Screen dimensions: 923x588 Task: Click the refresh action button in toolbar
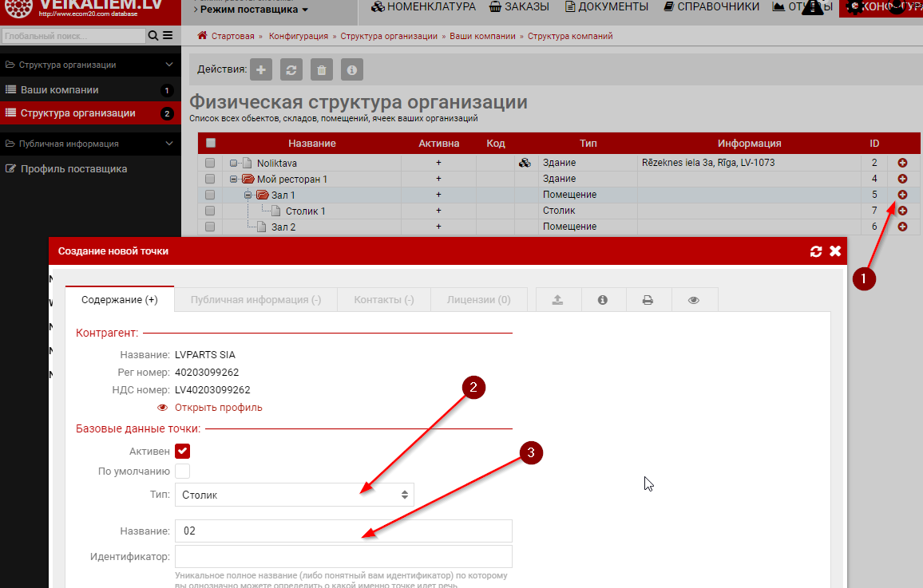click(291, 69)
